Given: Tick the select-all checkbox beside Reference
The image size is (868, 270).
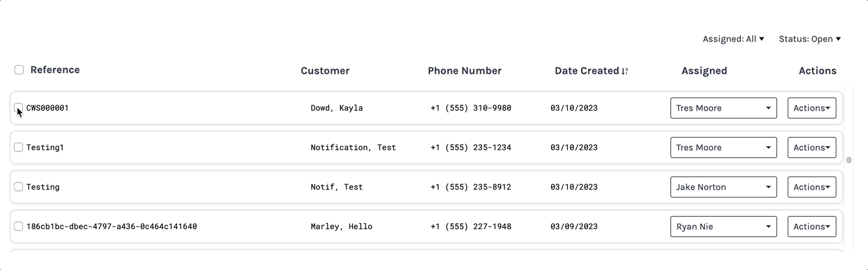Looking at the screenshot, I should (19, 70).
